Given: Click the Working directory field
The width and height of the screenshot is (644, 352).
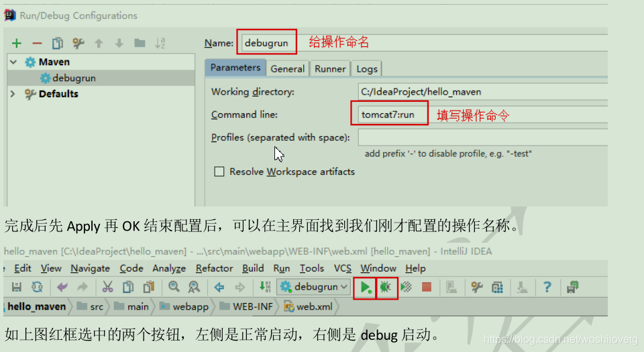Looking at the screenshot, I should [x=482, y=92].
